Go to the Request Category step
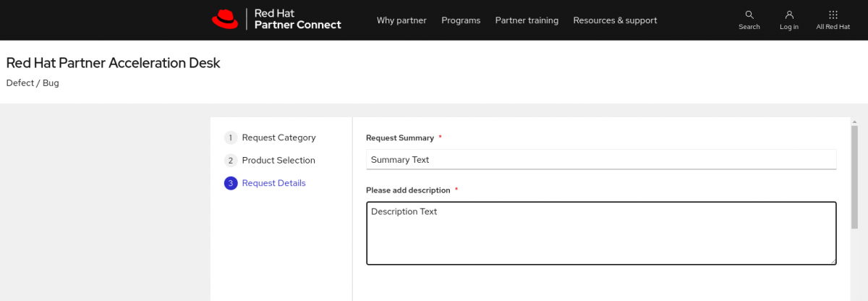The width and height of the screenshot is (868, 301). [x=278, y=137]
